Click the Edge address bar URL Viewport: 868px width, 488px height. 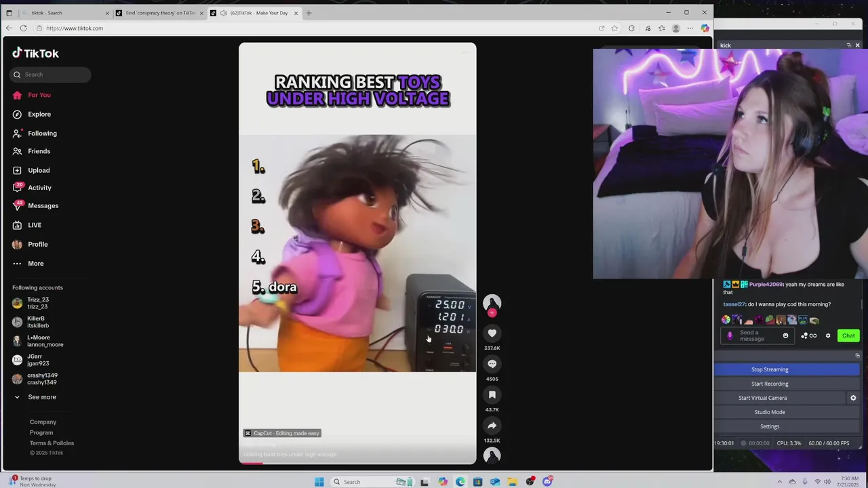(x=75, y=28)
